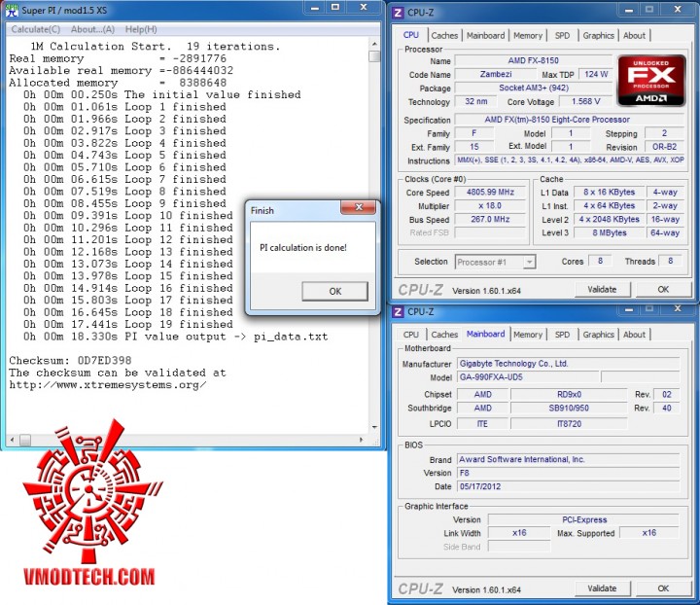Click Super PI horizontal scrollbar right arrow
This screenshot has height=605, width=700.
tap(362, 440)
